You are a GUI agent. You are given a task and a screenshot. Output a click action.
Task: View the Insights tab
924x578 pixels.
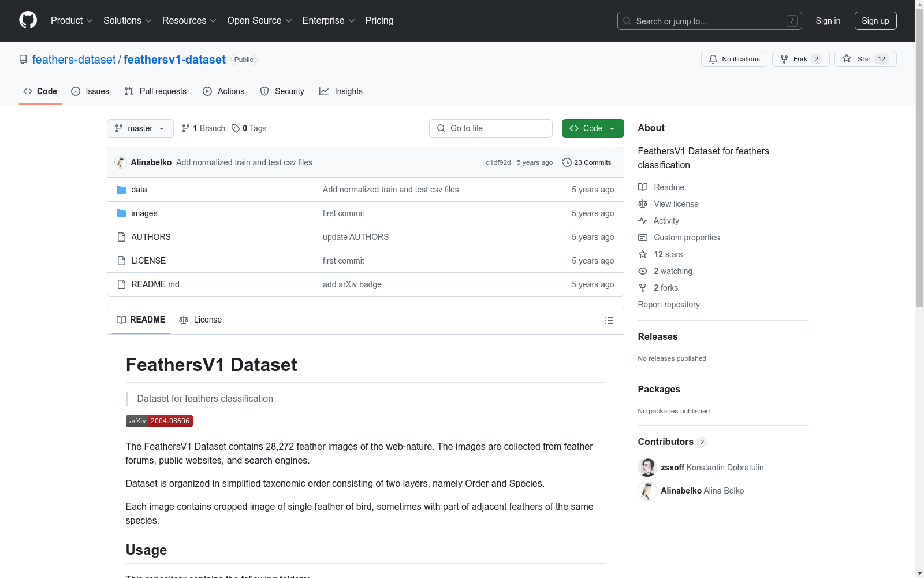click(341, 91)
